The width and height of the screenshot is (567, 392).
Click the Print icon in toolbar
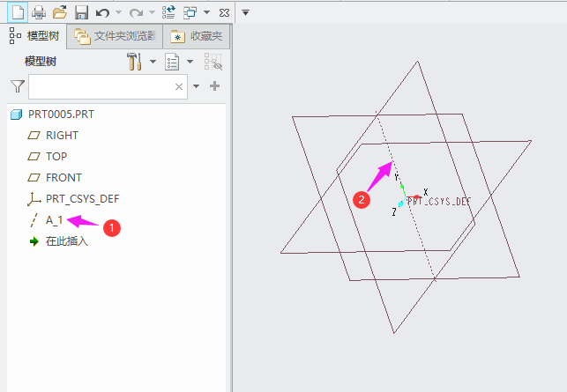coord(38,12)
